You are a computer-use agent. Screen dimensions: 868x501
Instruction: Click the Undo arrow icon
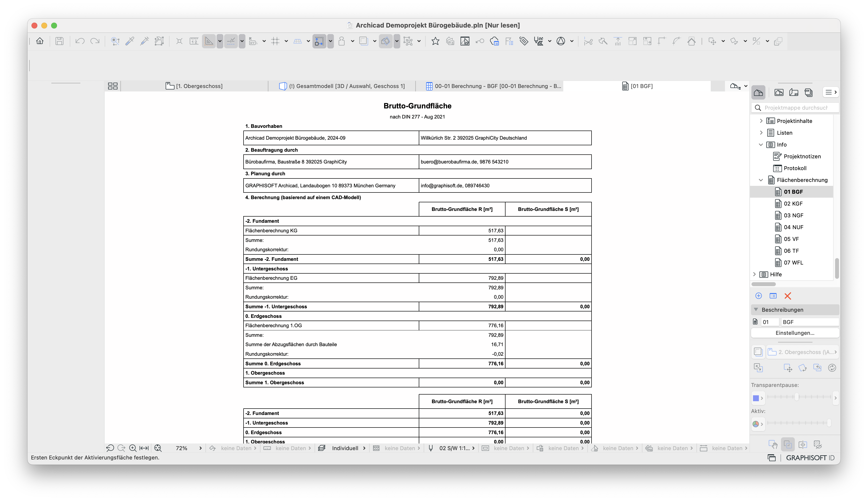pyautogui.click(x=80, y=41)
